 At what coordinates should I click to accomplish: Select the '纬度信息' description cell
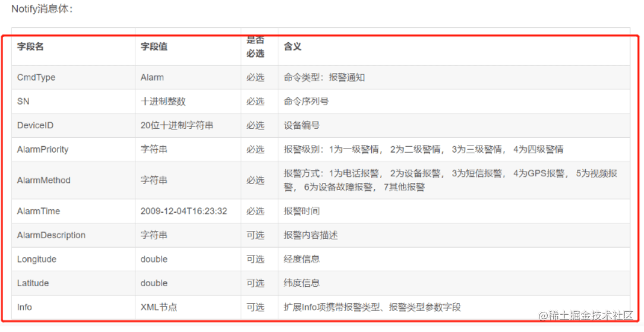coord(301,283)
